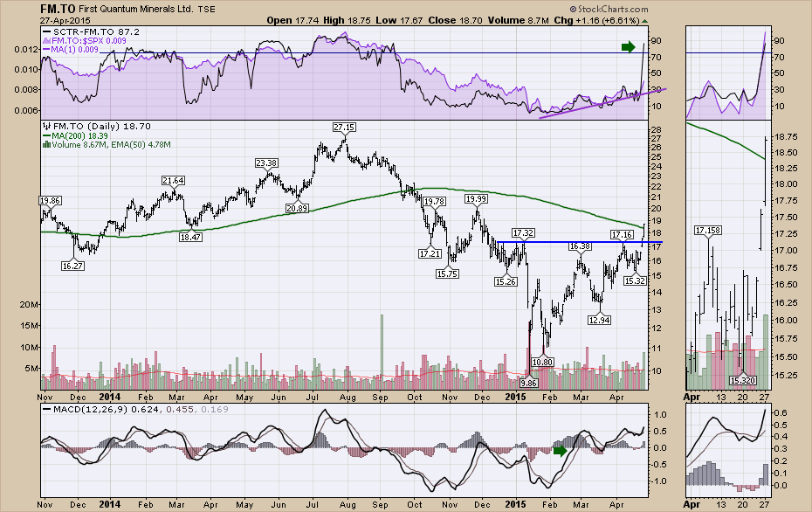Click the 17.158 label in the April inset
Image resolution: width=812 pixels, height=512 pixels.
tap(708, 230)
